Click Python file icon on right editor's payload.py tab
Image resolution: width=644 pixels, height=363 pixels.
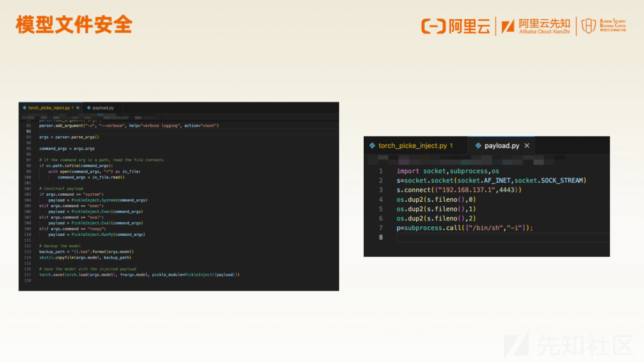478,146
